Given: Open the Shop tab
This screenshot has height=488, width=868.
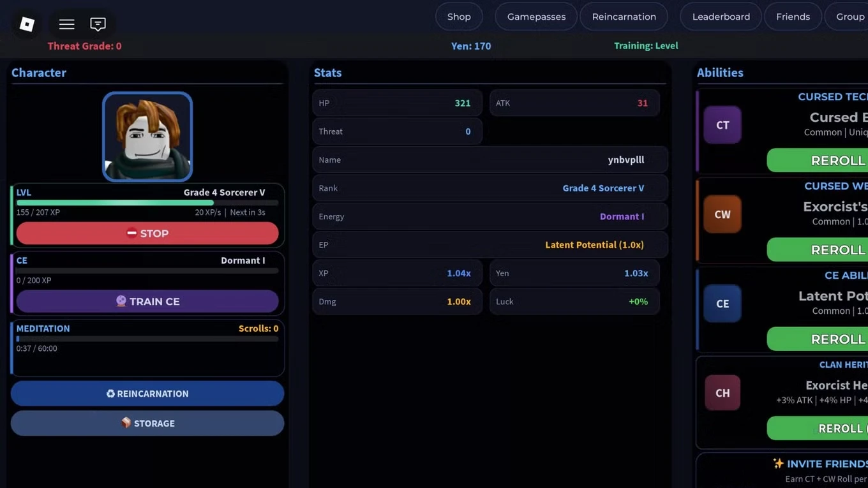Looking at the screenshot, I should tap(459, 17).
